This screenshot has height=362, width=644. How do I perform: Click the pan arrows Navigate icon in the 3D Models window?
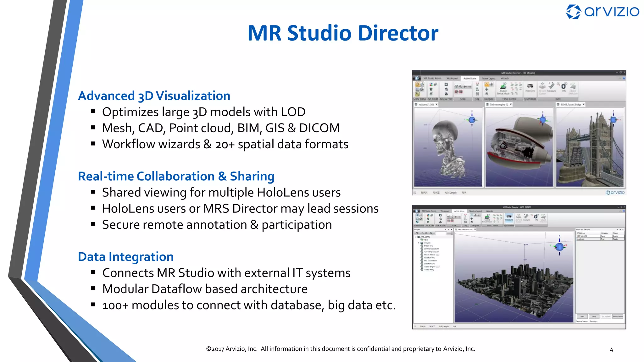point(487,89)
